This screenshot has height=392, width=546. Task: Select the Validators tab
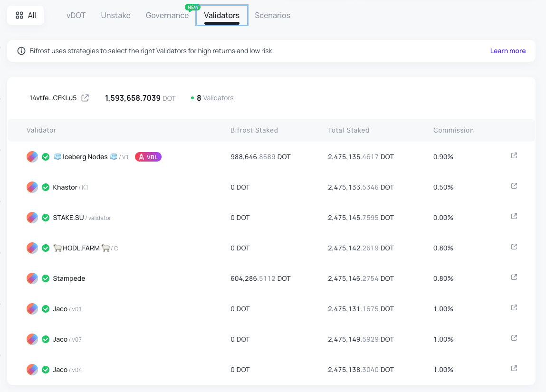[x=222, y=15]
